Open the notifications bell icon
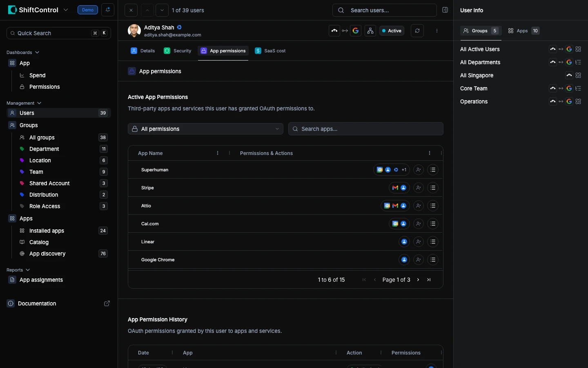This screenshot has height=368, width=588. pyautogui.click(x=108, y=10)
